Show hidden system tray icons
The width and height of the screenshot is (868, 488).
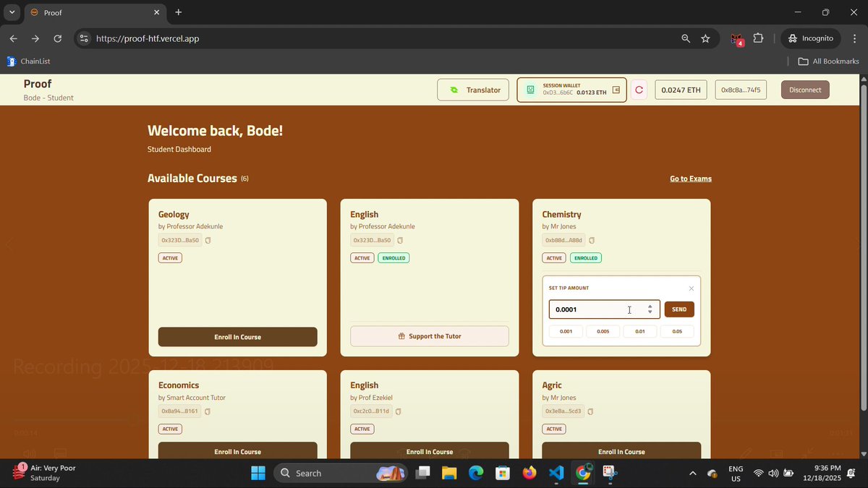(x=692, y=474)
